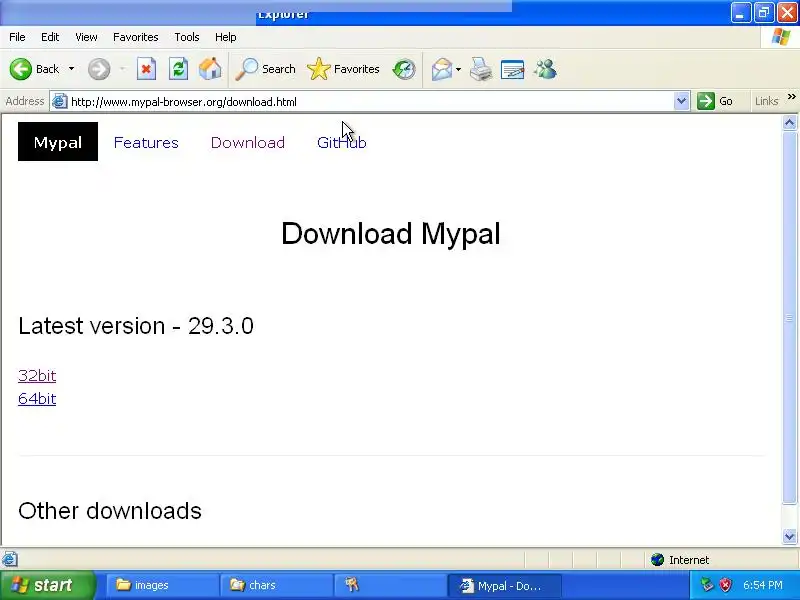This screenshot has height=600, width=800.
Task: Click the Mypal logo nav button
Action: (x=58, y=142)
